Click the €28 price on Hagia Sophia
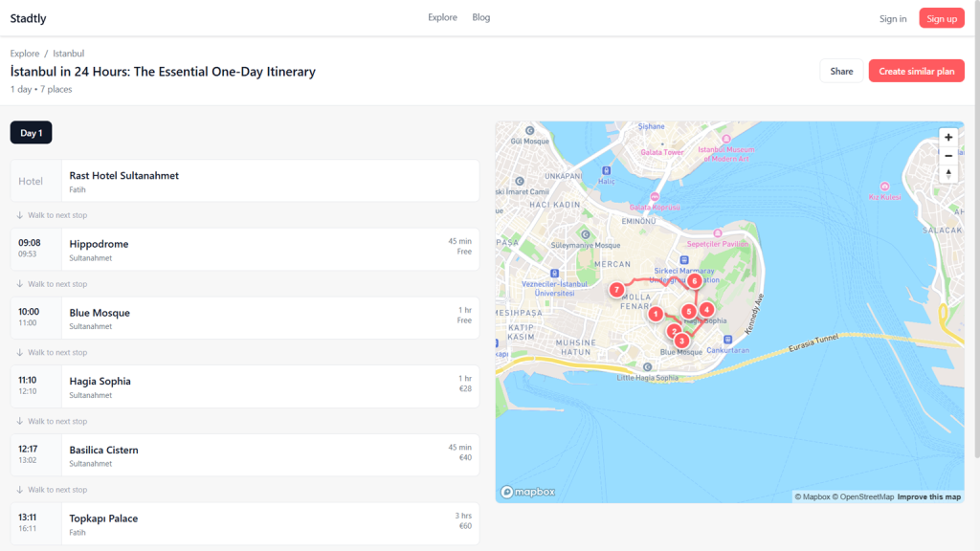980x551 pixels. pos(466,388)
